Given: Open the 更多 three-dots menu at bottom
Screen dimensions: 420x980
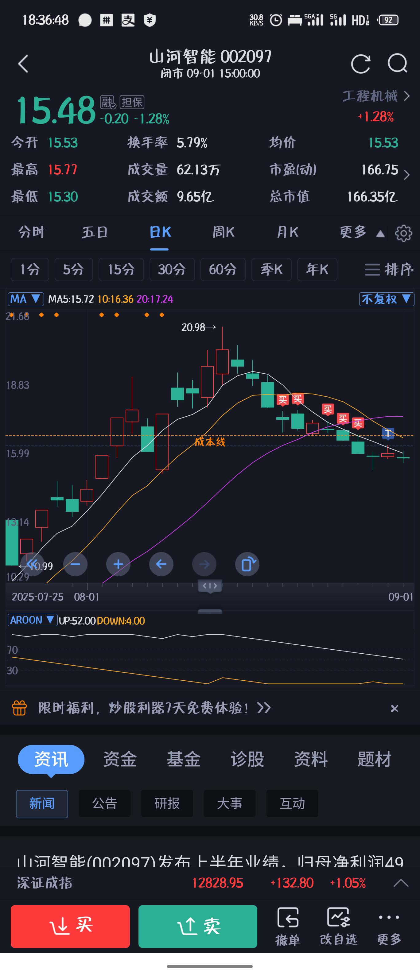Looking at the screenshot, I should click(389, 926).
